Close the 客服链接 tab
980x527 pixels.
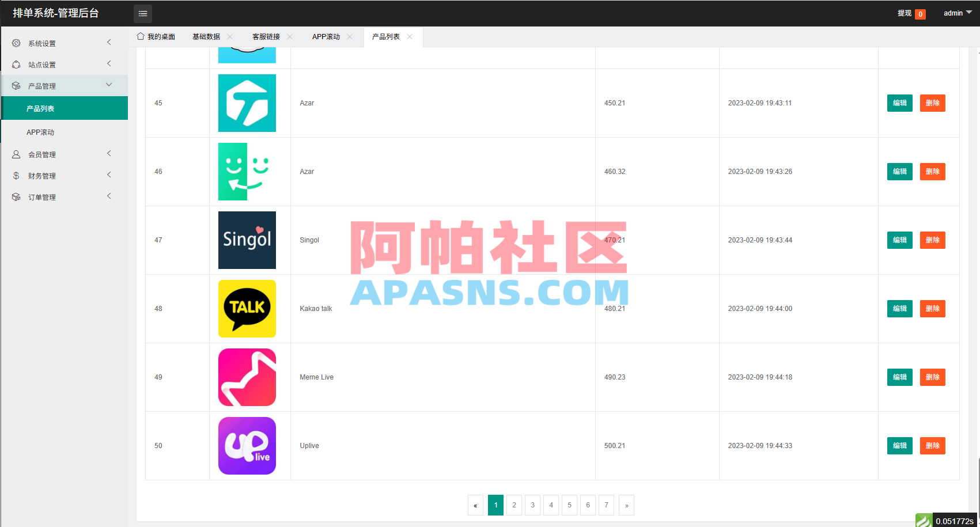pos(290,37)
